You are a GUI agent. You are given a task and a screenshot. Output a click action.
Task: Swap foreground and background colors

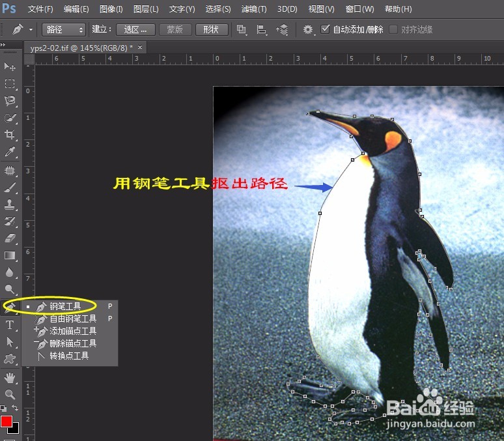click(15, 408)
